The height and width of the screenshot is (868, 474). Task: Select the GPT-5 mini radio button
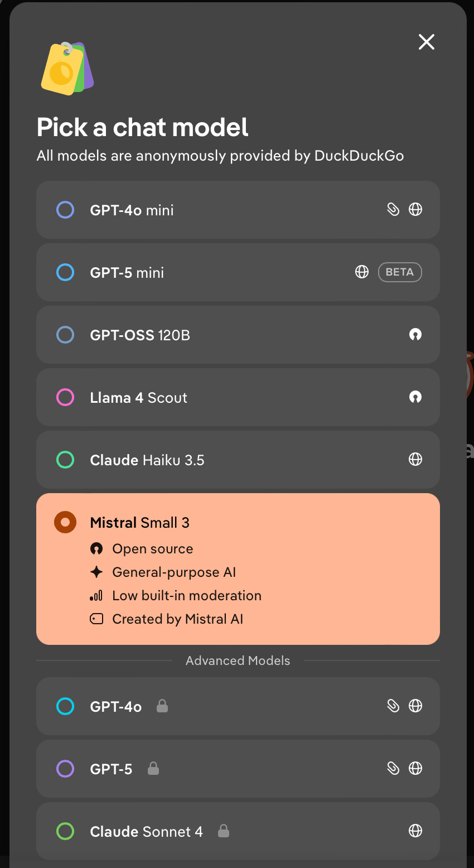65,273
